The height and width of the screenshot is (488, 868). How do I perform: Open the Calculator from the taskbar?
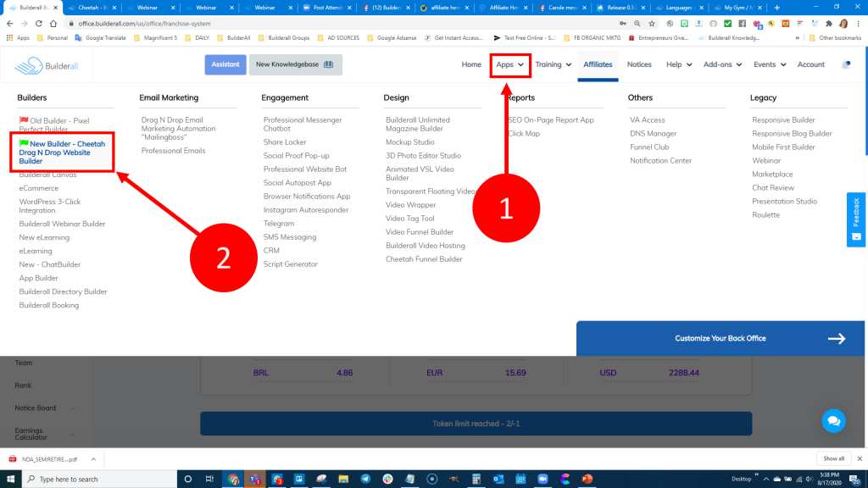[x=476, y=480]
